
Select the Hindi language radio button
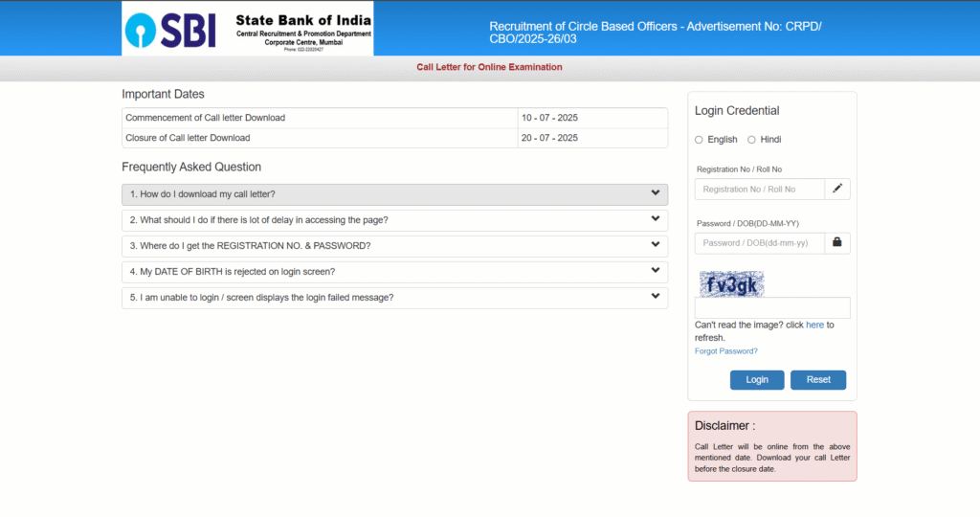(751, 140)
